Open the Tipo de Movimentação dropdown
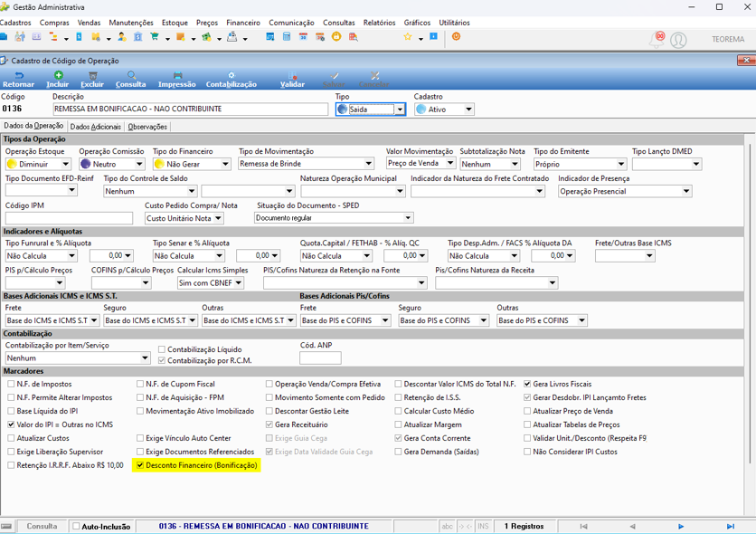This screenshot has height=534, width=756. (x=368, y=164)
